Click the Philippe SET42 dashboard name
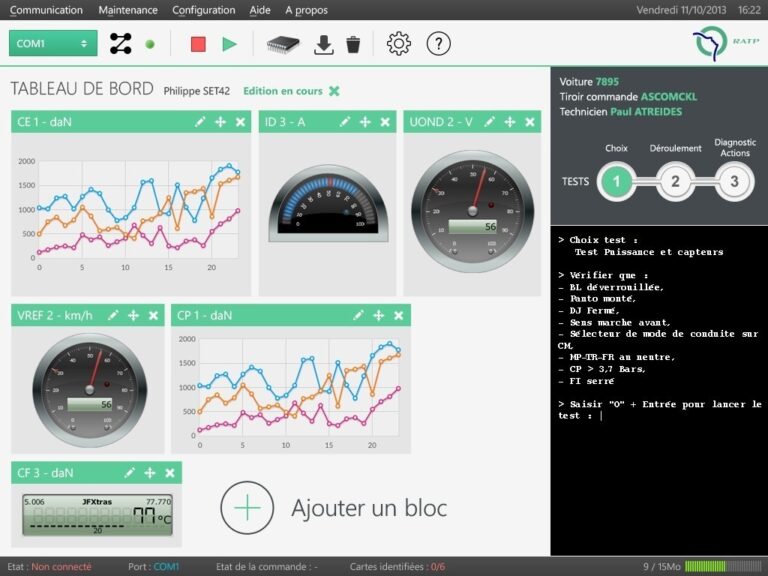Viewport: 768px width, 576px height. [196, 91]
